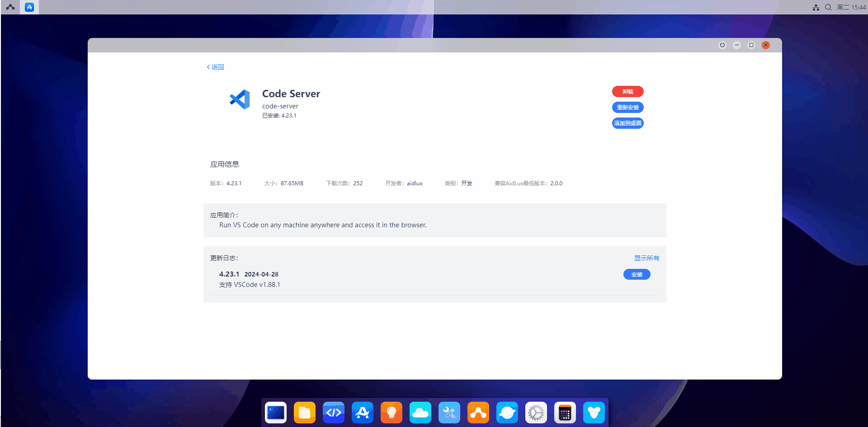Click the refresh icon in window title bar
Screen dimensions: 868x427
point(722,45)
